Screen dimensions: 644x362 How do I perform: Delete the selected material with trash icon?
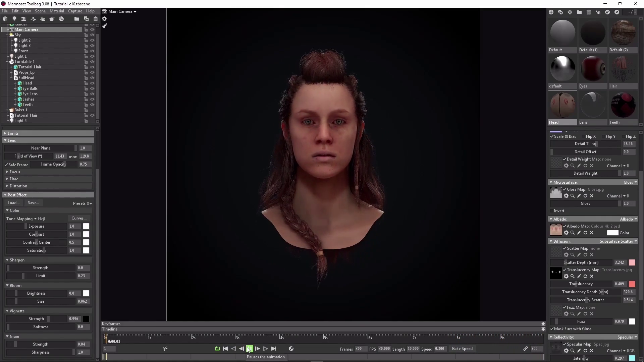click(x=589, y=12)
